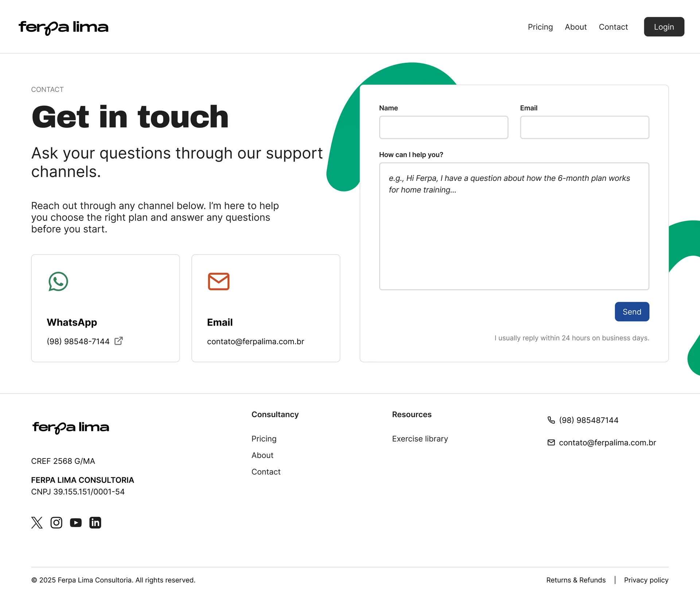Viewport: 700px width, 616px height.
Task: Click the external link icon beside WhatsApp number
Action: click(x=118, y=341)
